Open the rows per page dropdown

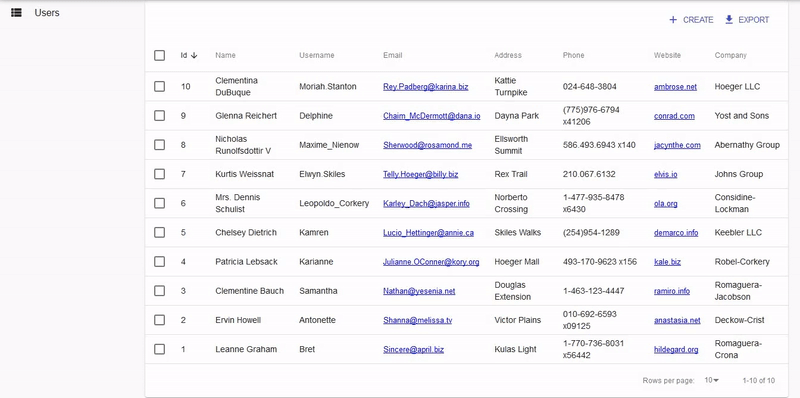coord(712,380)
